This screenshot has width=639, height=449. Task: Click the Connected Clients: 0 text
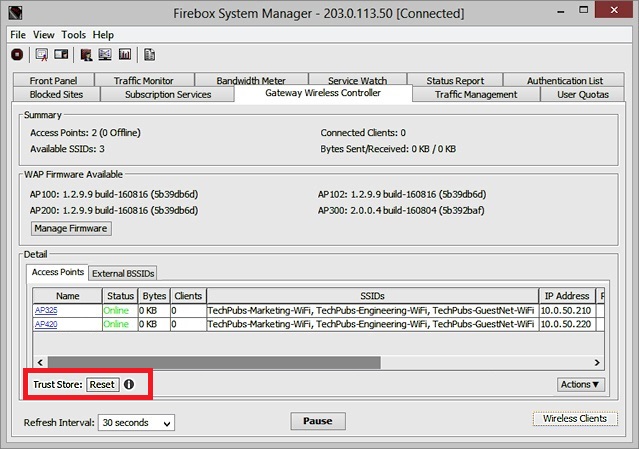coord(363,133)
